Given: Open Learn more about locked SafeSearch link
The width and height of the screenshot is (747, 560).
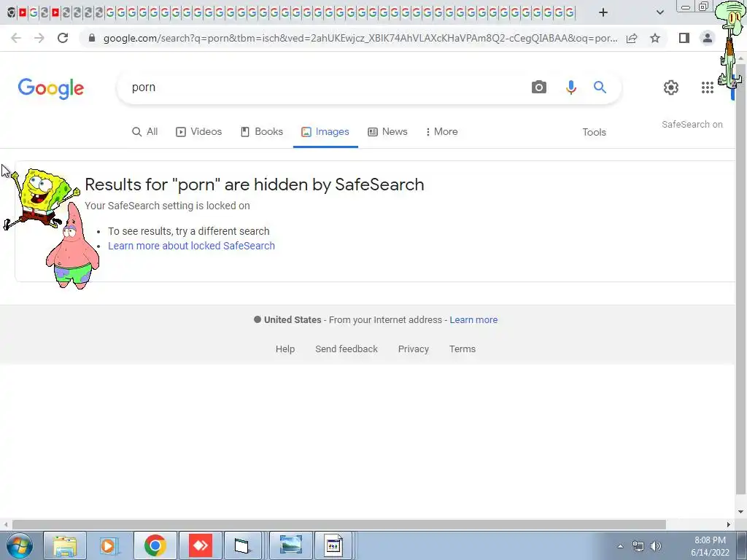Looking at the screenshot, I should [x=192, y=246].
